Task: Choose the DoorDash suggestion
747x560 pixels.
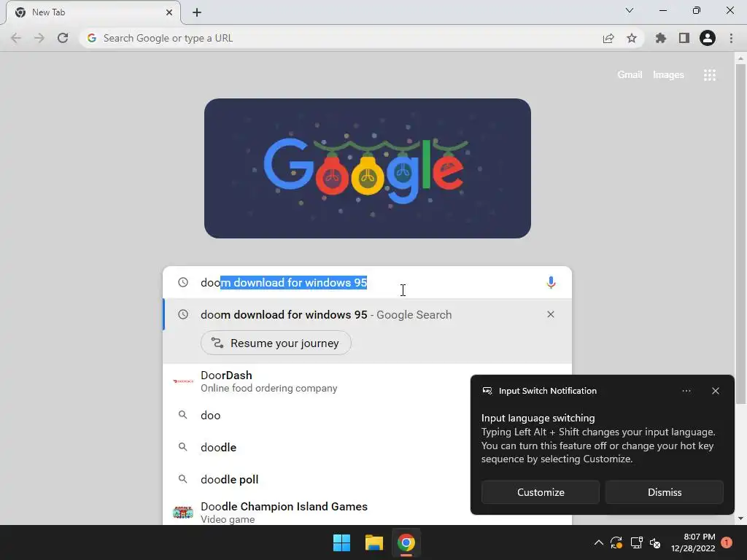Action: pyautogui.click(x=317, y=381)
